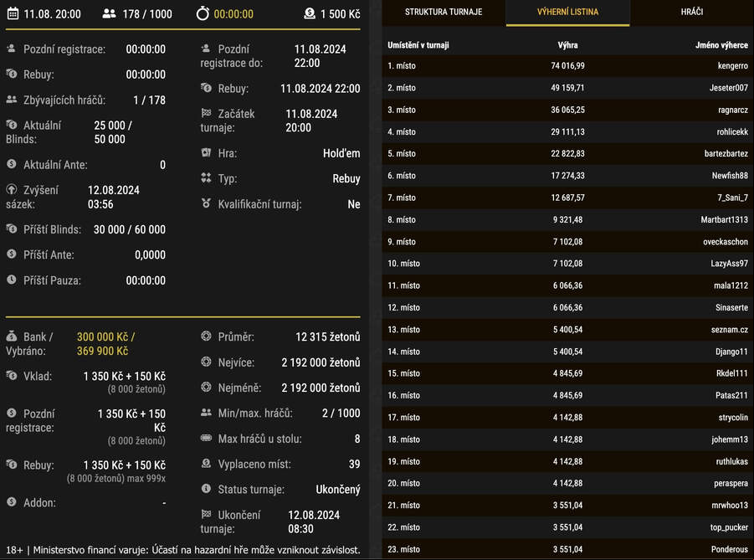This screenshot has height=560, width=754.
Task: Click the Umístění v turnaji column header
Action: click(x=418, y=45)
